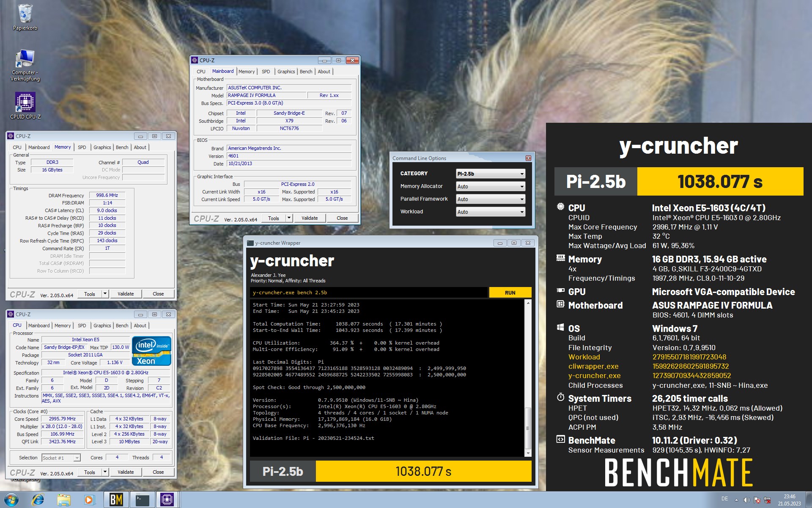
Task: Click BIOS Version value 4601
Action: point(289,156)
